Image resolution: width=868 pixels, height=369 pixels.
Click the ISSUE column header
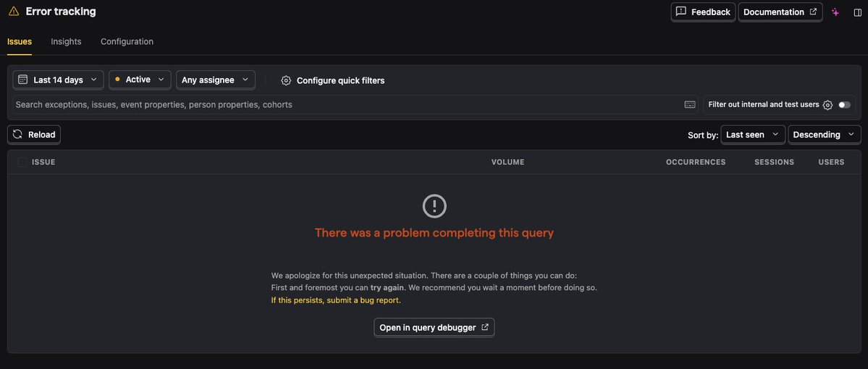pos(43,162)
